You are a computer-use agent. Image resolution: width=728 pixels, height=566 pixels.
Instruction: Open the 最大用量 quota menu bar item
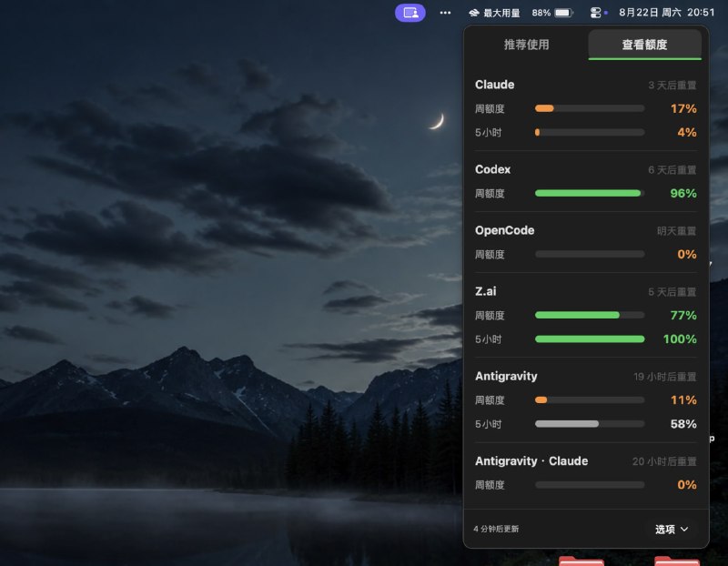pos(494,13)
